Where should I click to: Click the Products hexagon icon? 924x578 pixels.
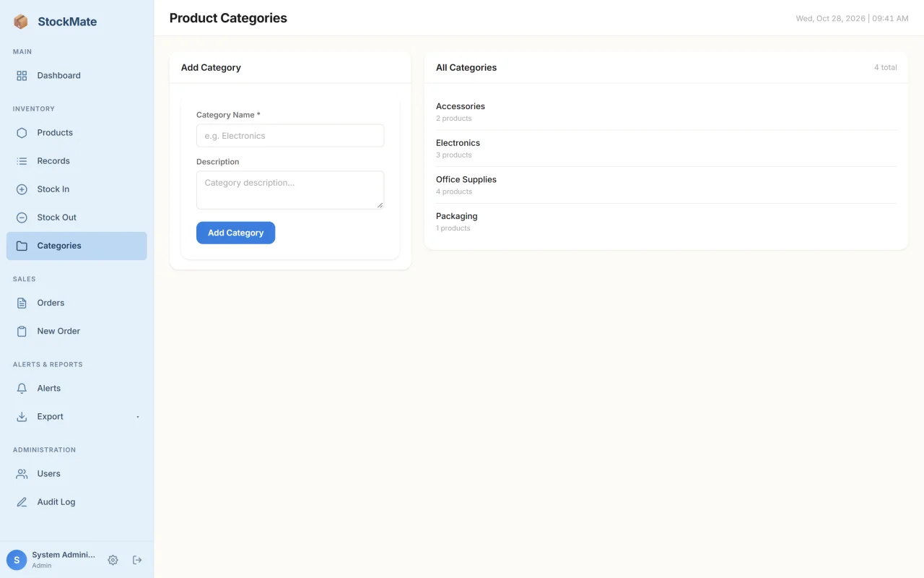[x=22, y=133]
